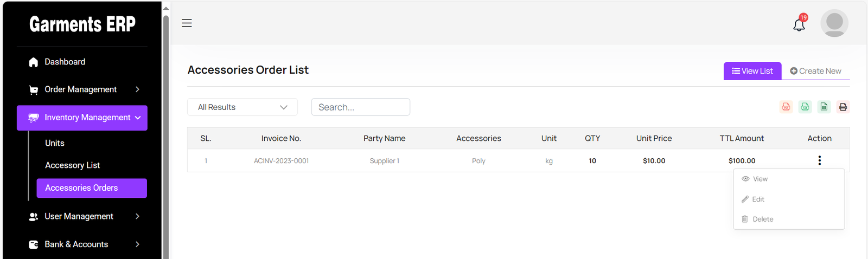Click the user profile avatar
The image size is (868, 259).
pyautogui.click(x=834, y=23)
